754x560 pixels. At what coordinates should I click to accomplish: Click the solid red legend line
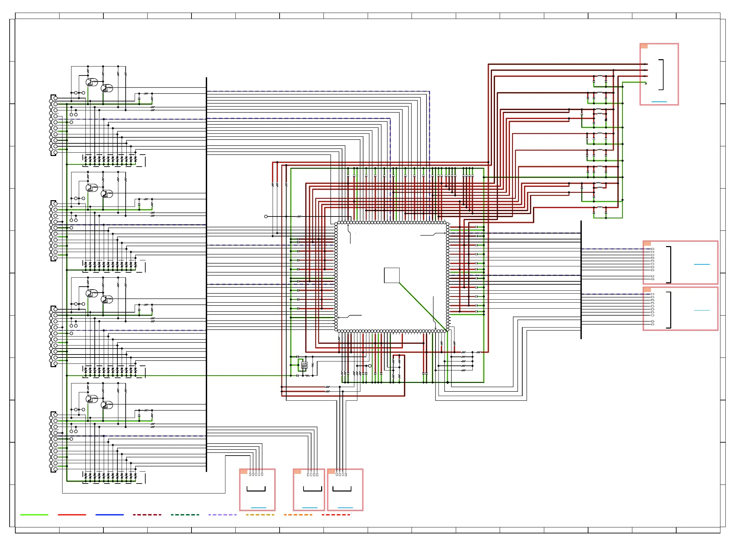click(72, 514)
